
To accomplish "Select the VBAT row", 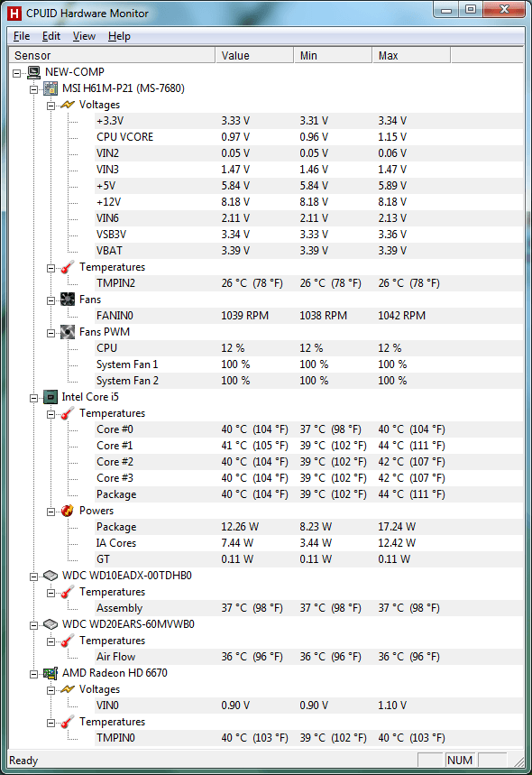I will click(x=309, y=251).
